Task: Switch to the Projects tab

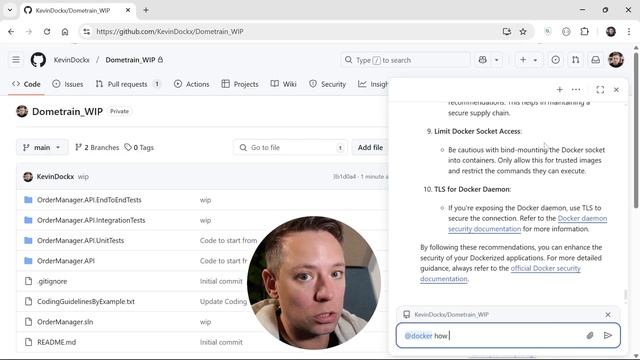Action: [x=240, y=84]
